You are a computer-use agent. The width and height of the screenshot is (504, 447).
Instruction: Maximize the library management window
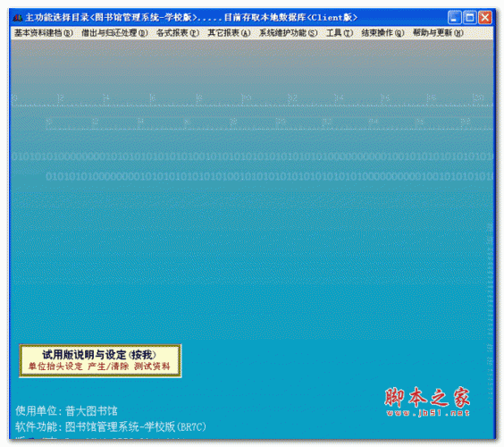click(470, 17)
